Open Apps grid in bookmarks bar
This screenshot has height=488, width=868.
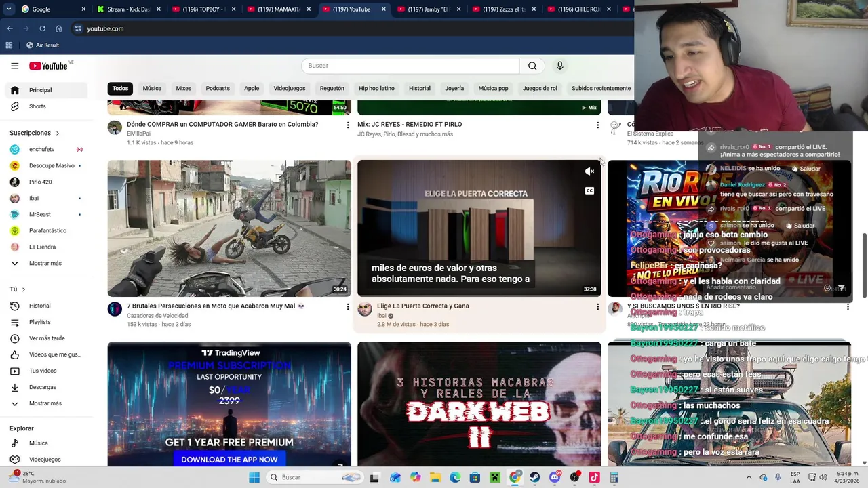[9, 45]
